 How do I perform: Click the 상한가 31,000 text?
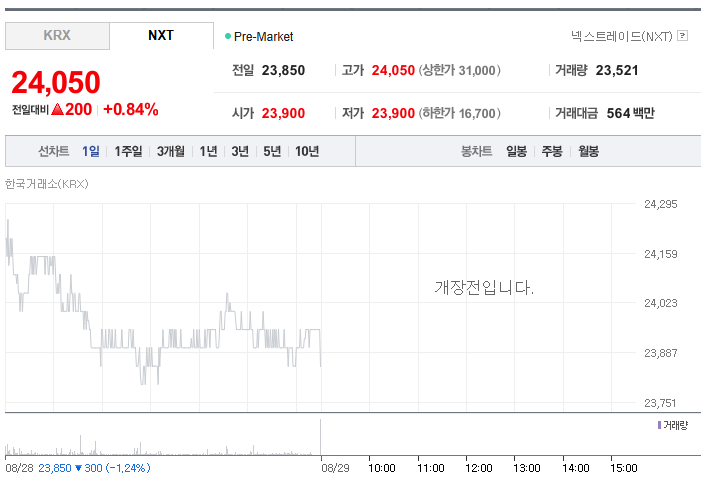tap(460, 70)
